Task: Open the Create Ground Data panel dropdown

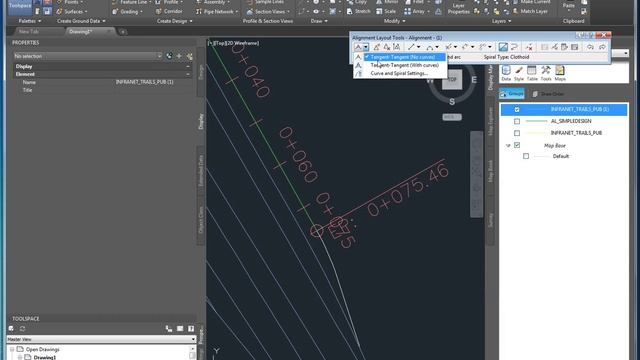Action: coord(81,21)
